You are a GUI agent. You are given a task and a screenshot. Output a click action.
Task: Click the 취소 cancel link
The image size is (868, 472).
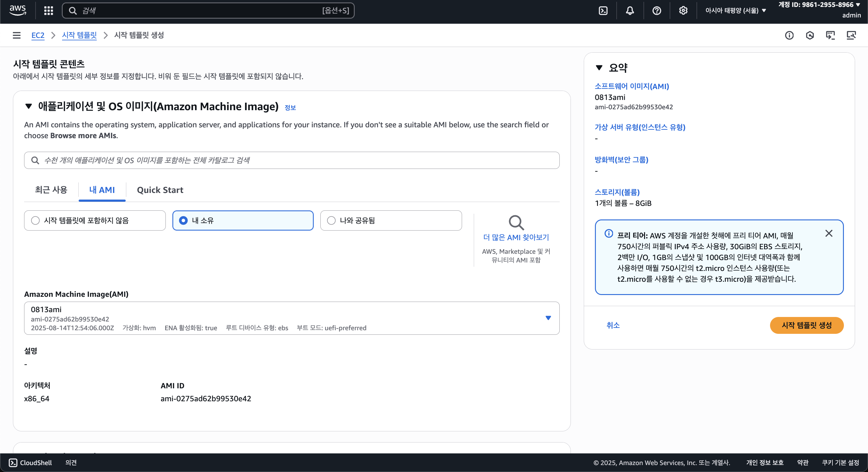point(613,325)
